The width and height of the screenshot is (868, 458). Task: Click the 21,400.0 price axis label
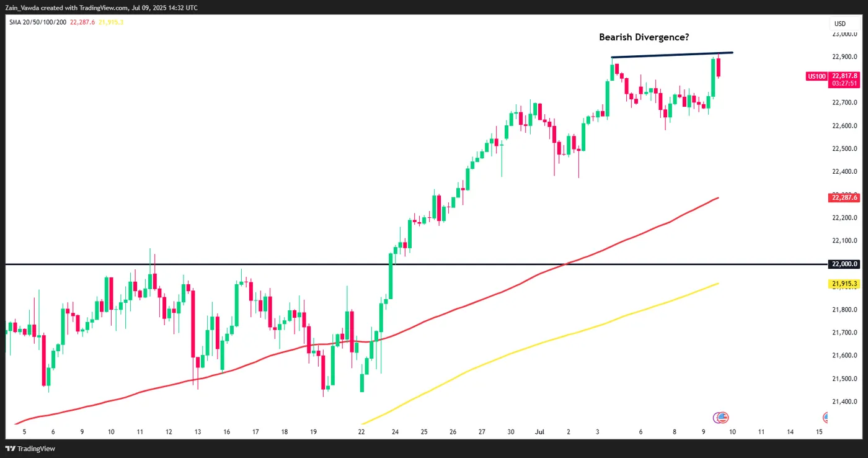click(x=846, y=402)
